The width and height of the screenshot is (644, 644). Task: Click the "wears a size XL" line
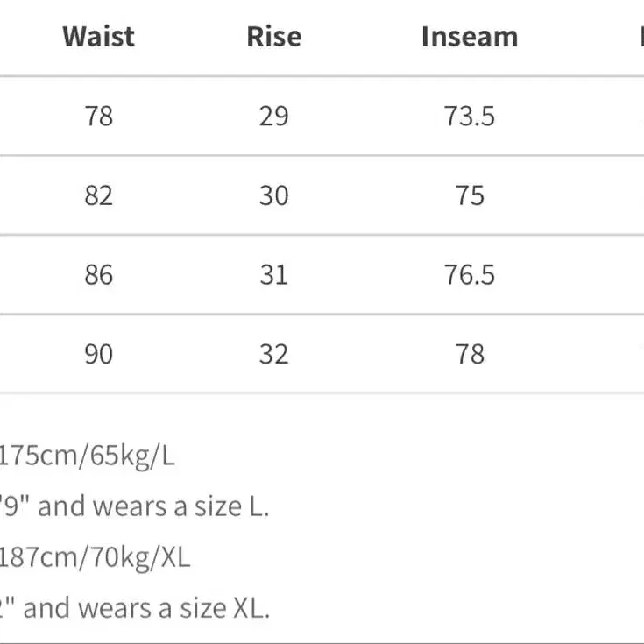click(135, 608)
